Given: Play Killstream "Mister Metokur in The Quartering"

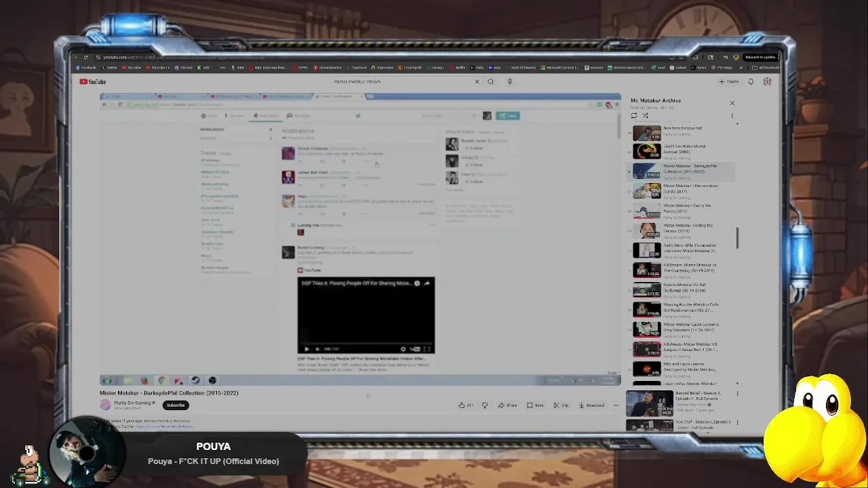Looking at the screenshot, I should pyautogui.click(x=681, y=270).
